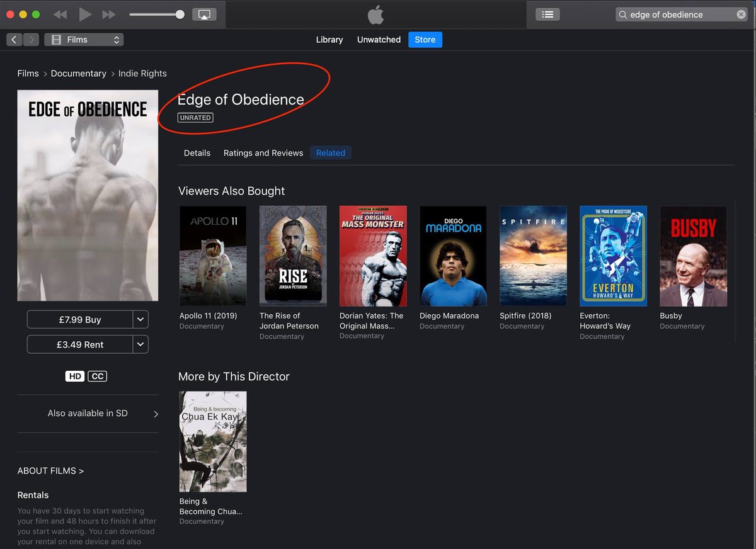Open the AirPlay output icon
756x549 pixels.
pyautogui.click(x=204, y=14)
